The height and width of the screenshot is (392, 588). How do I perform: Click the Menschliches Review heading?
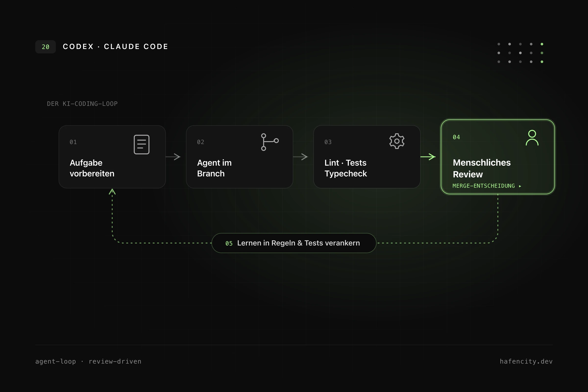point(481,169)
